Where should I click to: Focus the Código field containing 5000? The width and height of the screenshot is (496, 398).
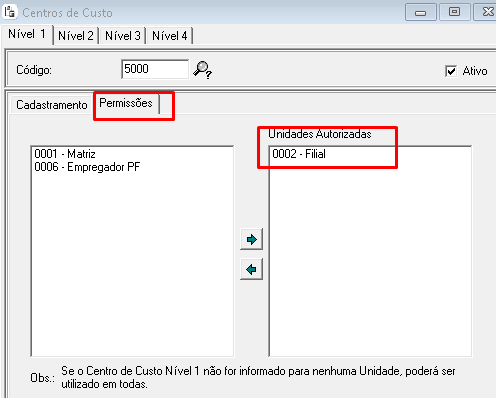click(155, 69)
